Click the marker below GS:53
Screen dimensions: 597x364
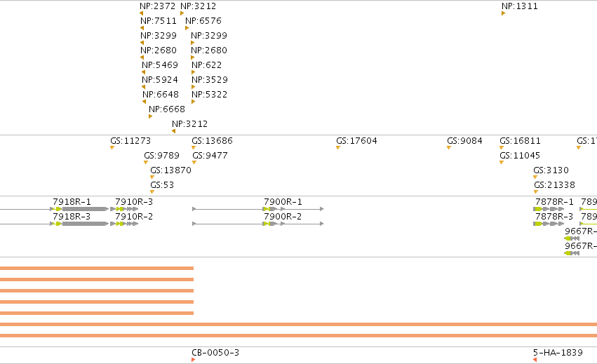point(152,192)
